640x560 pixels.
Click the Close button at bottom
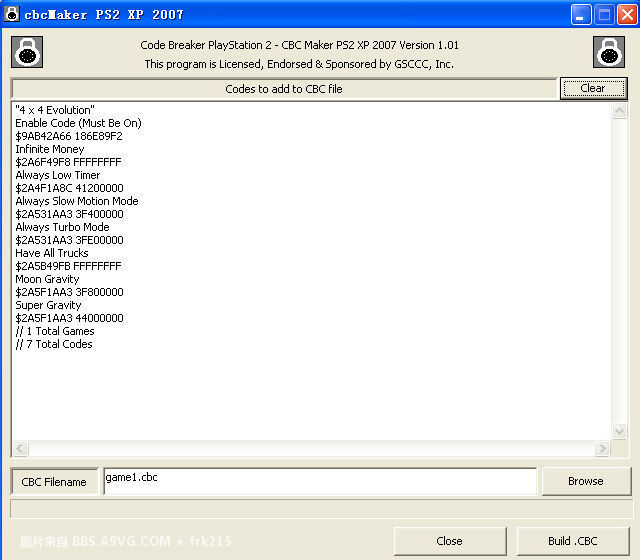[450, 541]
